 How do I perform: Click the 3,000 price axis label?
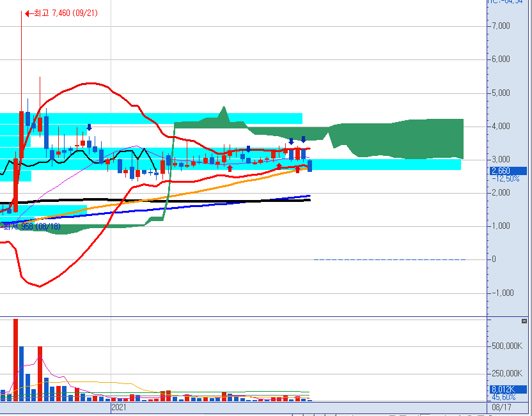click(501, 160)
